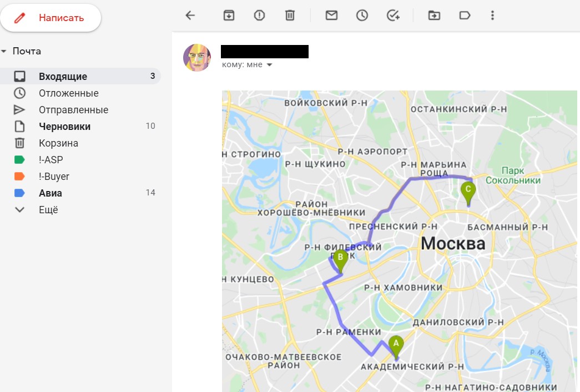The height and width of the screenshot is (392, 580).
Task: Open the Входящие folder
Action: (x=80, y=76)
